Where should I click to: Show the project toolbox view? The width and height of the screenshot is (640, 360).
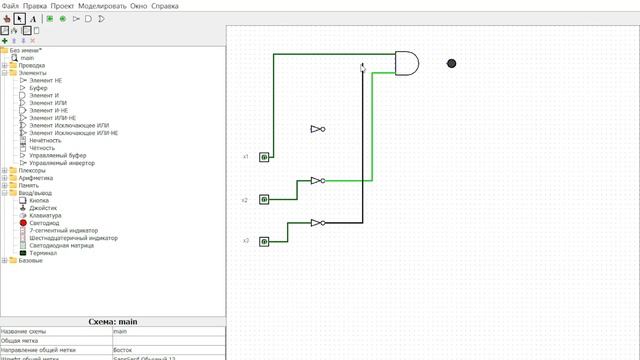[x=4, y=31]
